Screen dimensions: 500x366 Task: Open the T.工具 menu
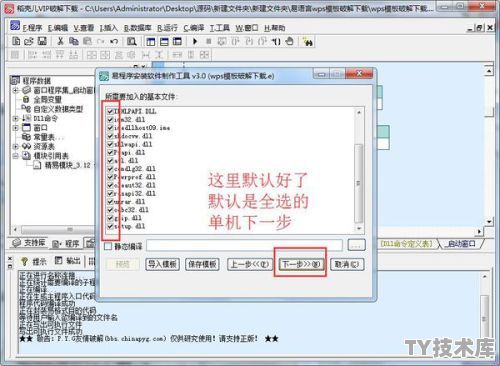(x=219, y=28)
